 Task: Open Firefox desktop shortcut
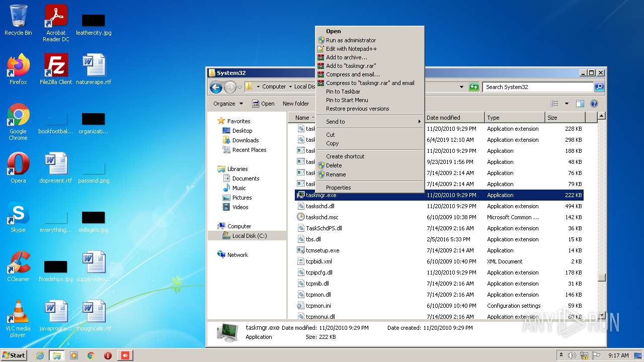tap(18, 69)
